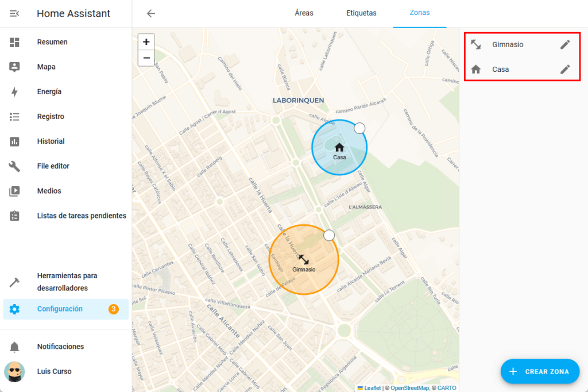This screenshot has height=392, width=588.
Task: Grab the Gimnasio zone radius handle
Action: pyautogui.click(x=329, y=235)
